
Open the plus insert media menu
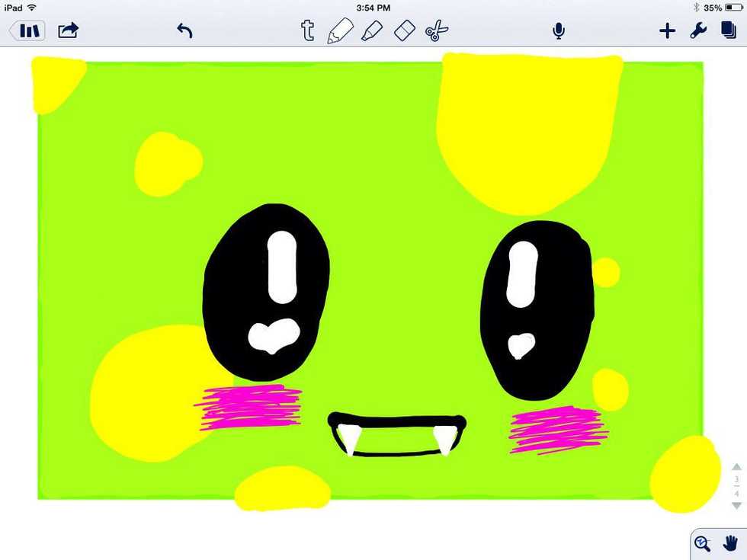[667, 30]
